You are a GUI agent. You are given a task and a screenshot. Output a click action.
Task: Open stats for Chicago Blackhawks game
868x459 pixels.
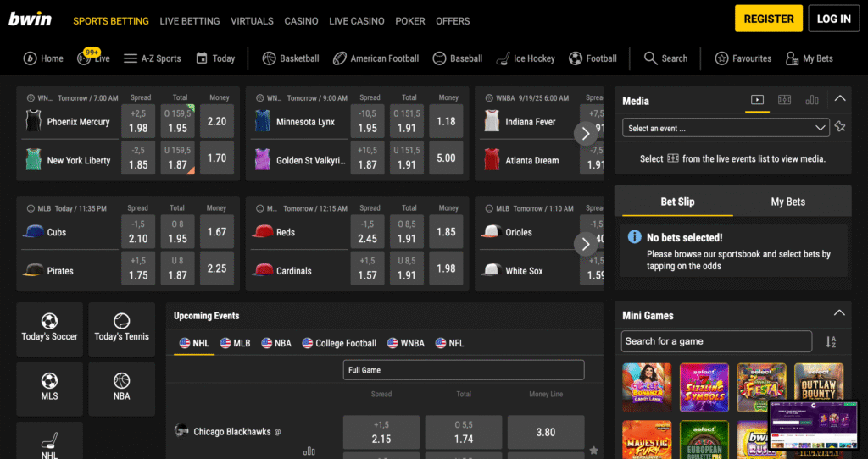point(309,451)
